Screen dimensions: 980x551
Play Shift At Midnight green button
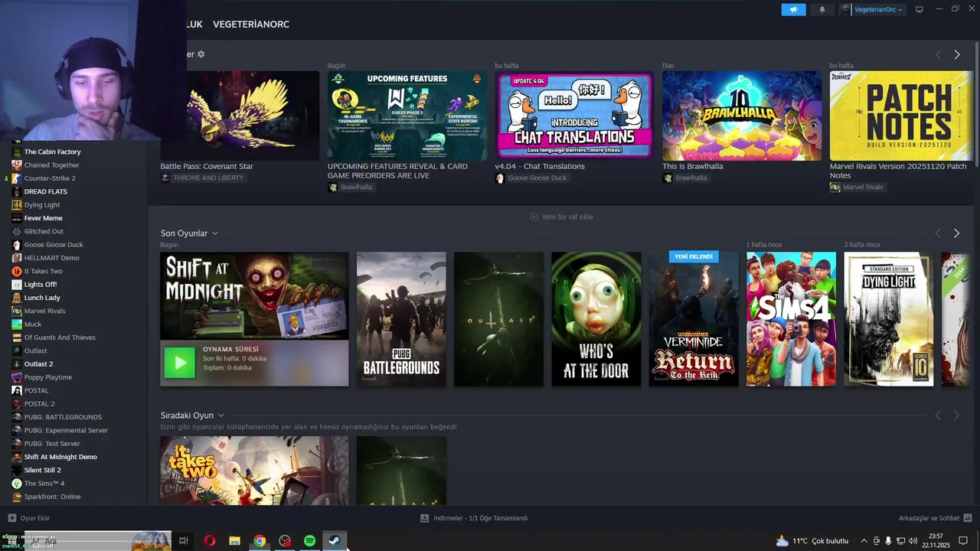180,363
